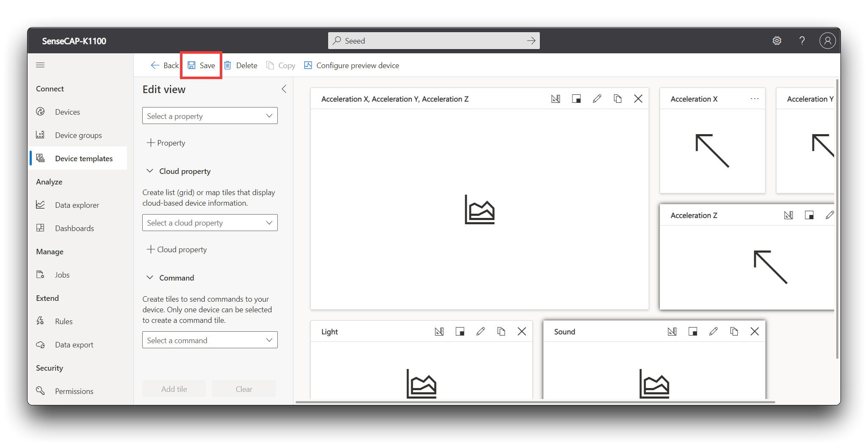Open Devices in the sidebar
Viewport: 868px width, 446px height.
(x=78, y=112)
